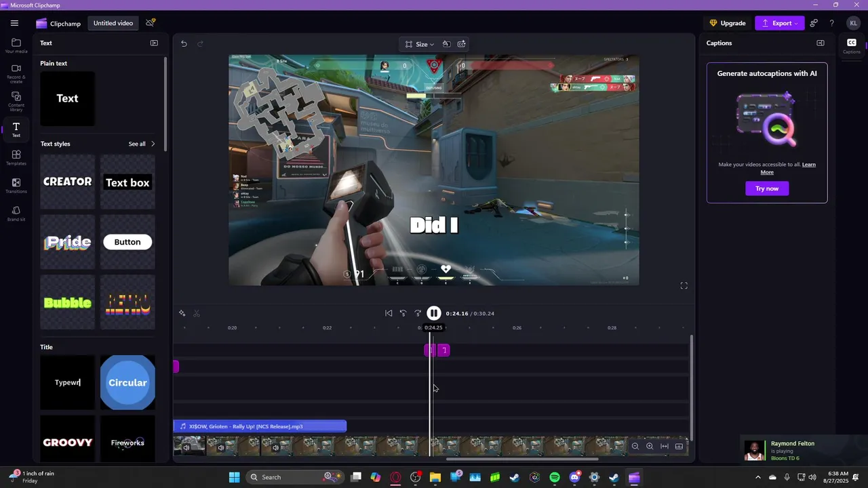This screenshot has width=868, height=488.
Task: Click the AI magic tool icon
Action: 182,313
